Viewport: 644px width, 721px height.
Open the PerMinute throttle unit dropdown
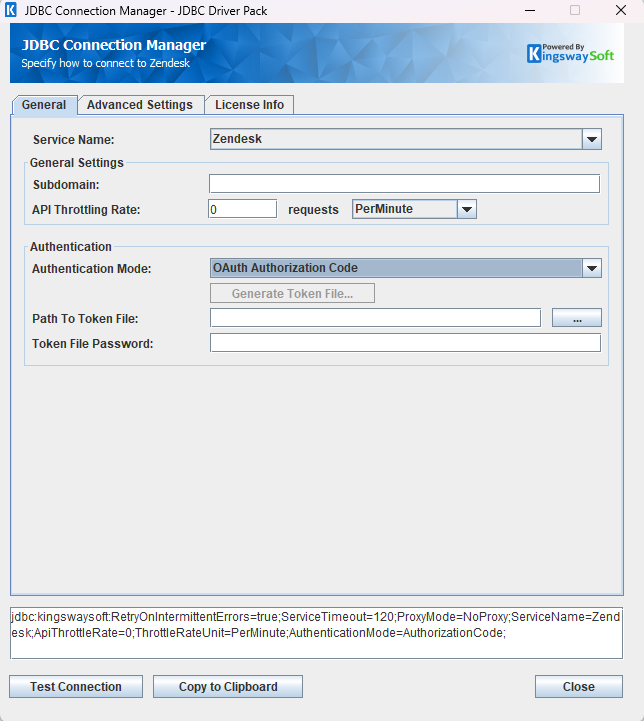coord(466,209)
